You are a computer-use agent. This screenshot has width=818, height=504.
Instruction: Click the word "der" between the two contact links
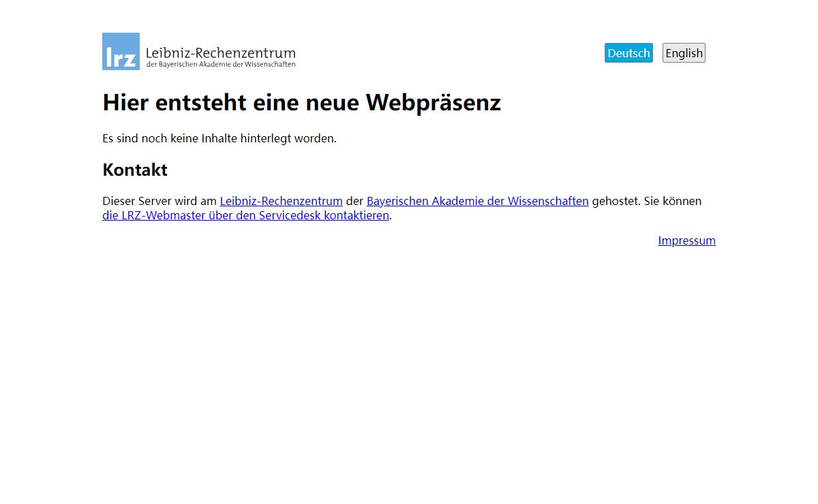[x=354, y=201]
